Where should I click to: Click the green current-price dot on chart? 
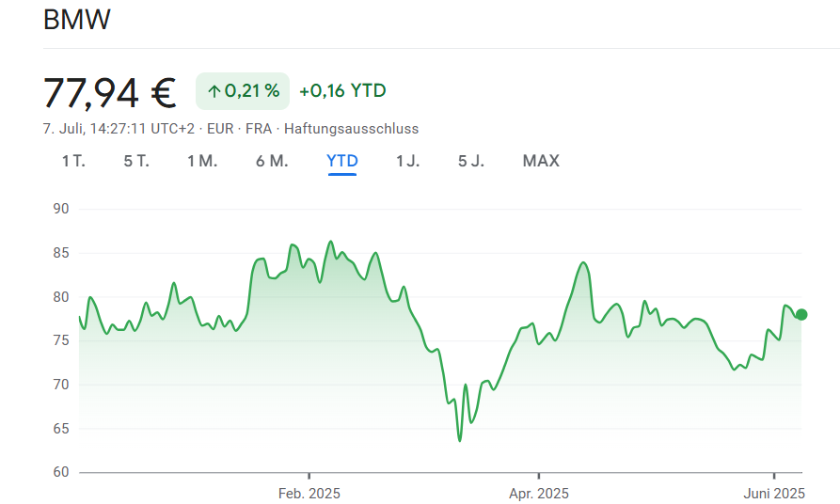(801, 314)
